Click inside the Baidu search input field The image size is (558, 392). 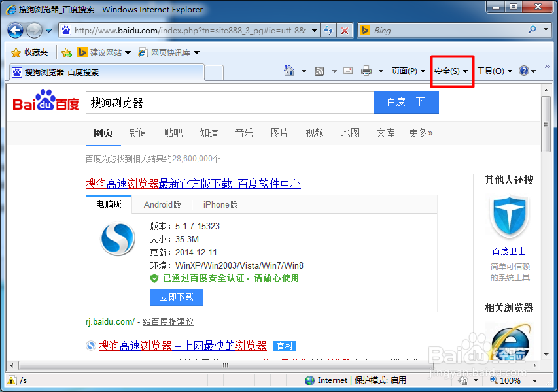click(x=229, y=103)
